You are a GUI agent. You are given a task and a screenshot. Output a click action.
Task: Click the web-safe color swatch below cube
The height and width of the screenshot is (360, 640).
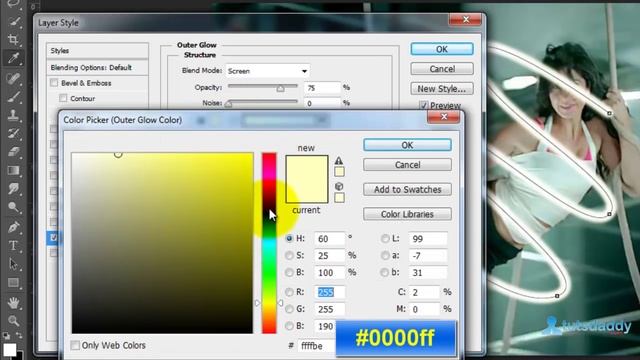coord(339,198)
